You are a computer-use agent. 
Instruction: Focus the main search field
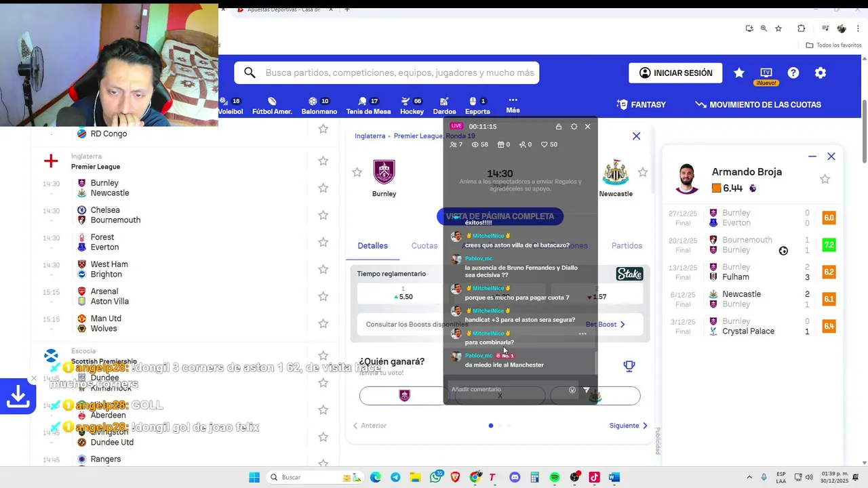coord(387,73)
